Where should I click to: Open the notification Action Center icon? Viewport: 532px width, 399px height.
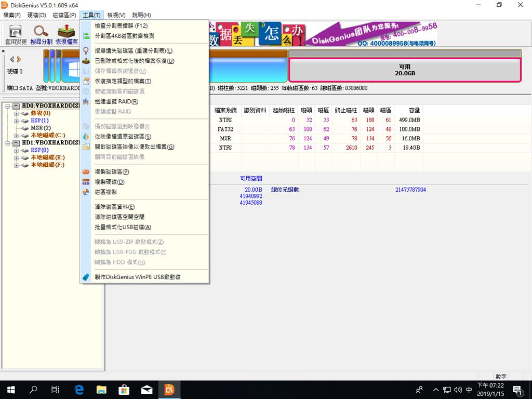coord(517,390)
